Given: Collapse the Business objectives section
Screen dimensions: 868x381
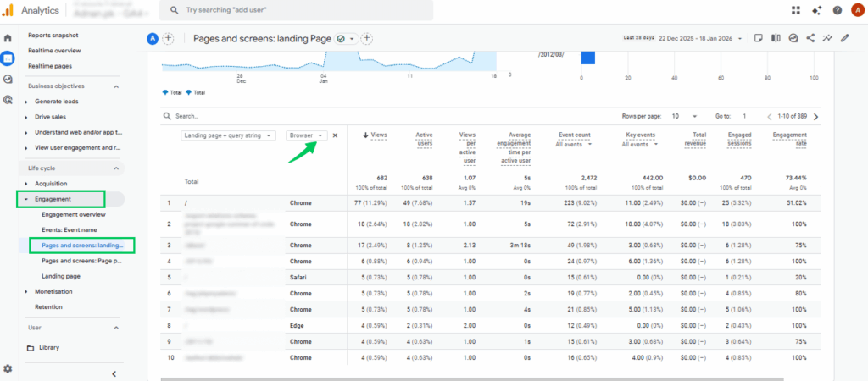Looking at the screenshot, I should [x=116, y=86].
